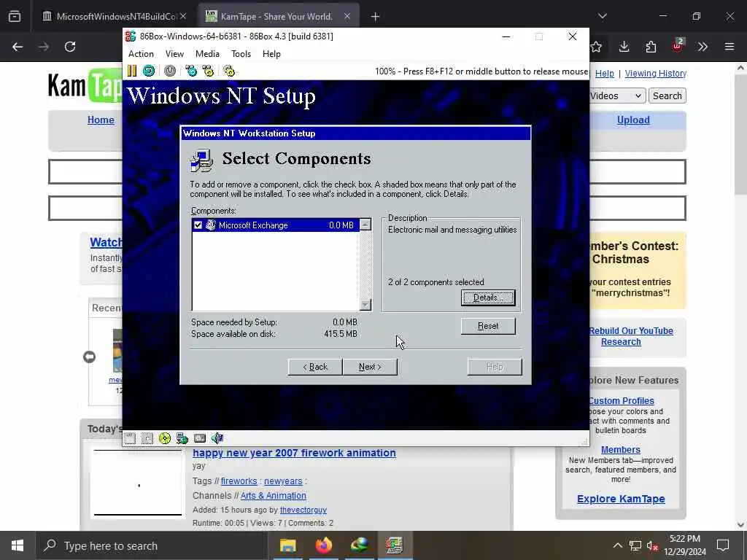Open the KamTape Home link

[x=101, y=120]
